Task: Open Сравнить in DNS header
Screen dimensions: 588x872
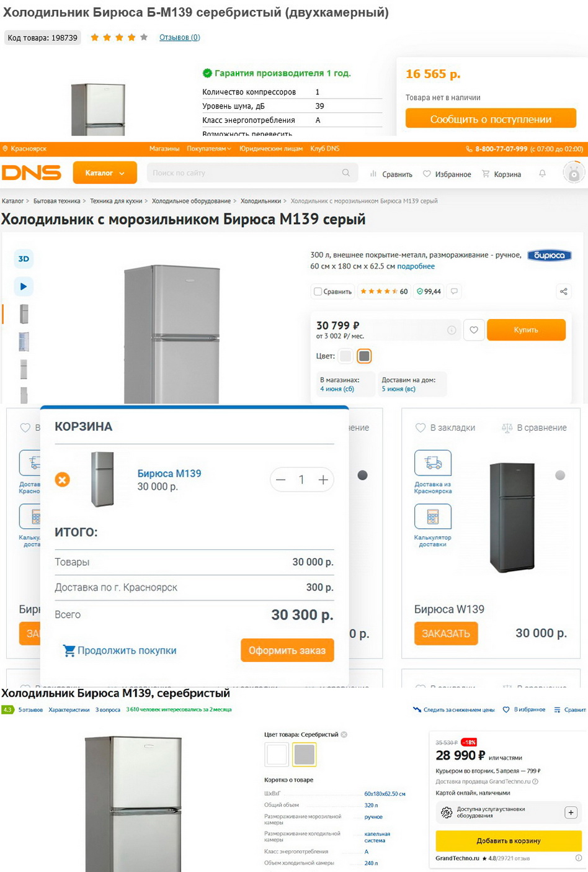Action: [391, 174]
